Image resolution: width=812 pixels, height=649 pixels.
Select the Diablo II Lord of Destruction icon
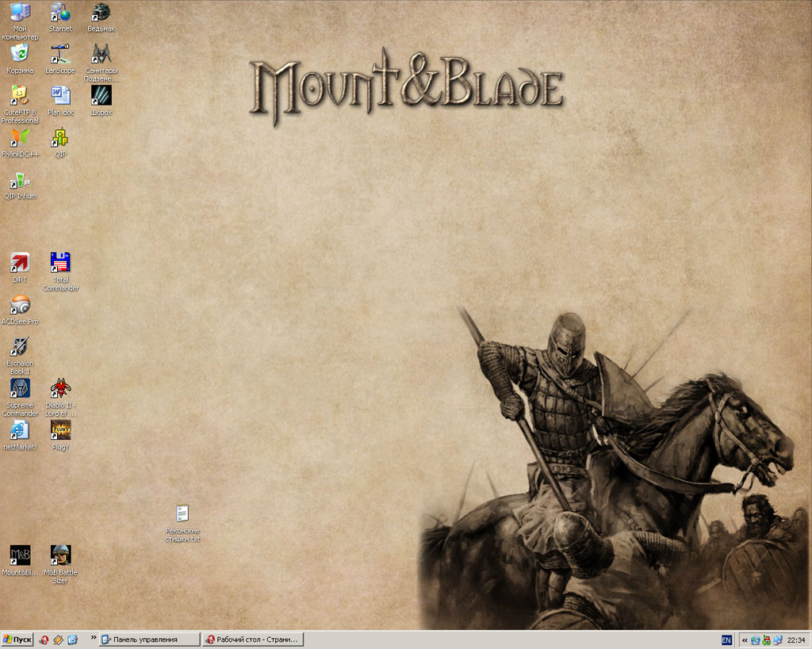[x=60, y=398]
